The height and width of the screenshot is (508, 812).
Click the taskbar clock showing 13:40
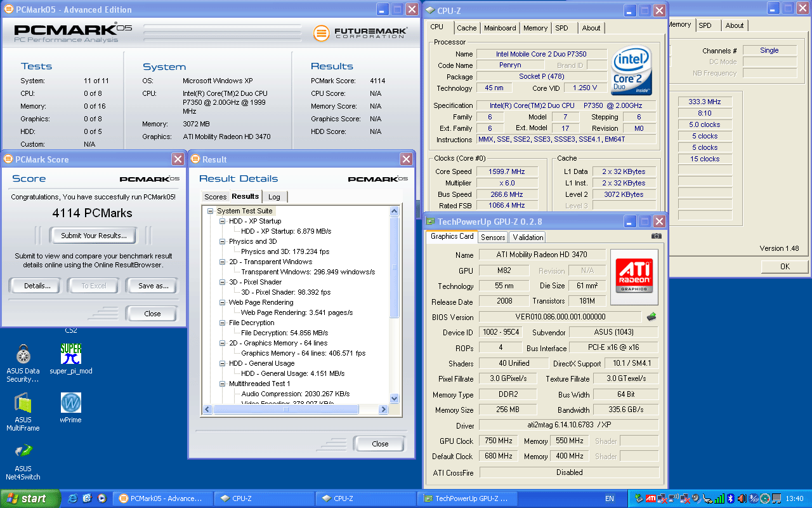click(794, 498)
